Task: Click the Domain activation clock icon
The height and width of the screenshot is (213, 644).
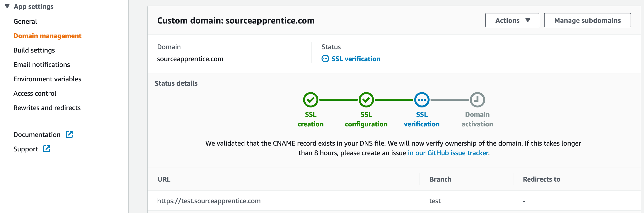Action: [x=477, y=100]
